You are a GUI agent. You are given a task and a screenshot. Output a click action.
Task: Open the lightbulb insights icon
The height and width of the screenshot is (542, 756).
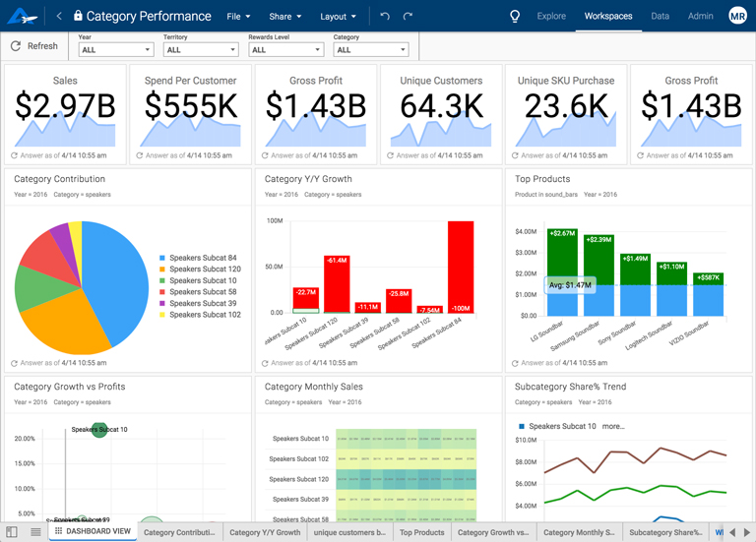515,17
